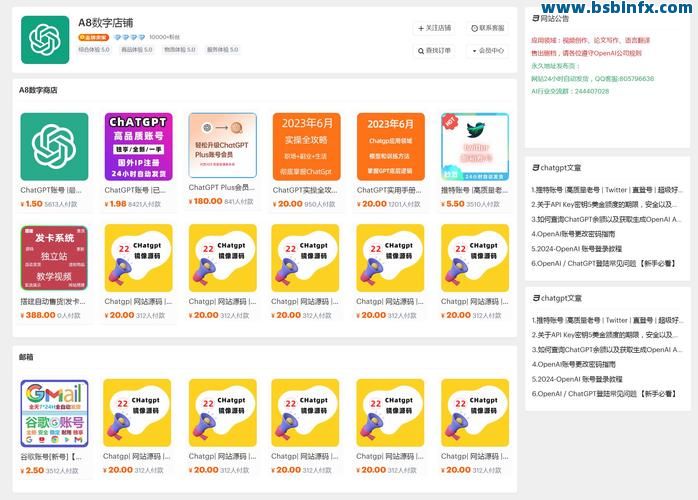Click the 售出账号 OpenAI rule notice line
Viewport: 698px width, 500px height.
tap(586, 53)
